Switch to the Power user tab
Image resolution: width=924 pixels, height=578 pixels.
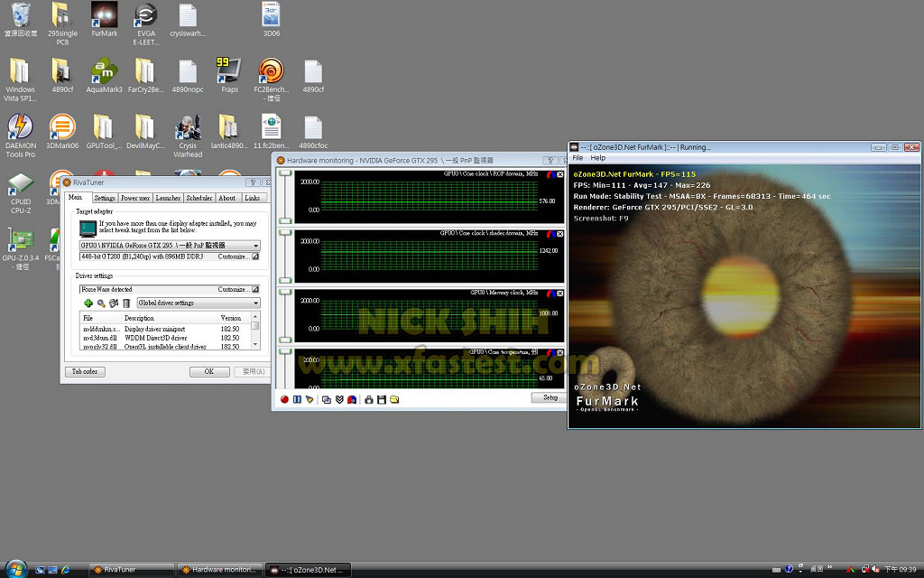(x=135, y=198)
